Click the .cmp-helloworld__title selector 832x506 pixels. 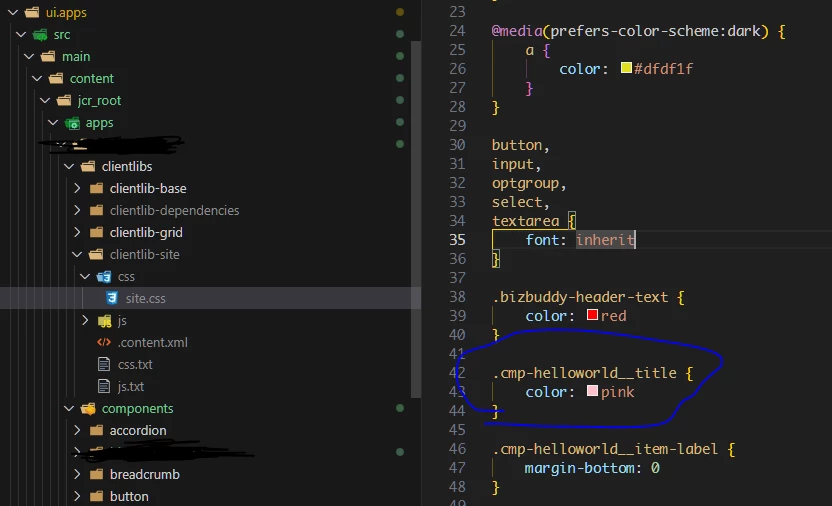[x=584, y=373]
